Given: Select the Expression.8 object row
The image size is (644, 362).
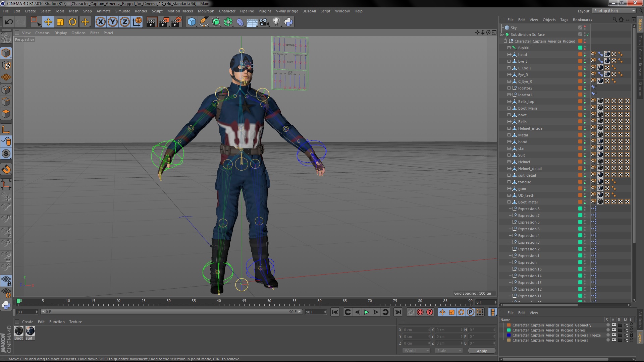Looking at the screenshot, I should 529,209.
